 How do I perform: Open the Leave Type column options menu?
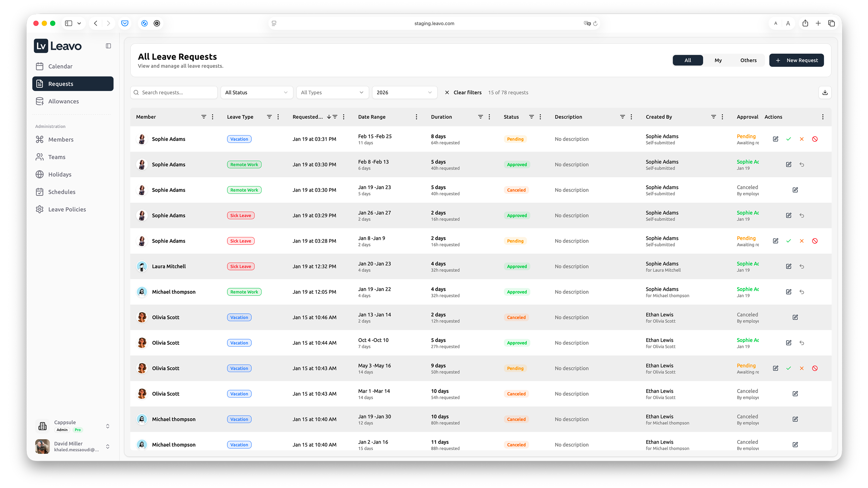[x=278, y=117]
